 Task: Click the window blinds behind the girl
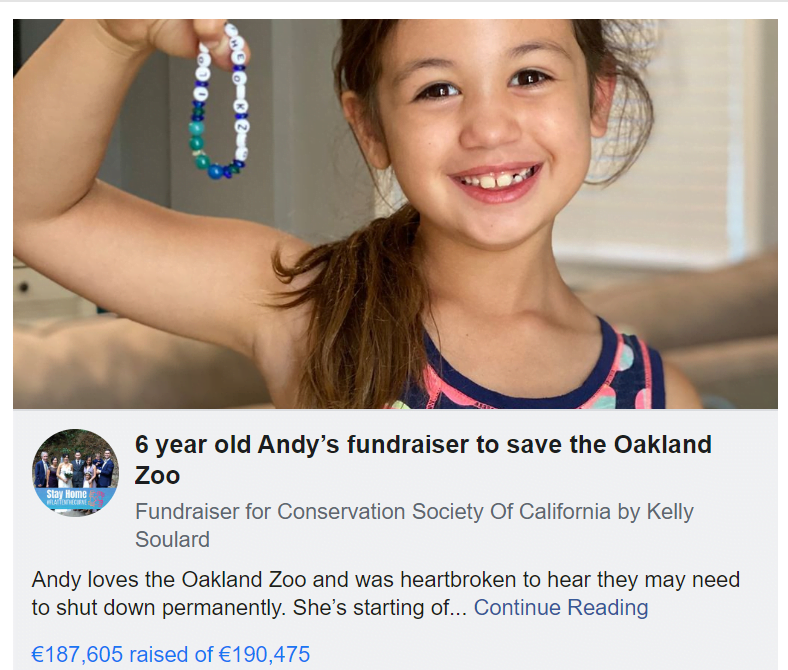[x=690, y=150]
